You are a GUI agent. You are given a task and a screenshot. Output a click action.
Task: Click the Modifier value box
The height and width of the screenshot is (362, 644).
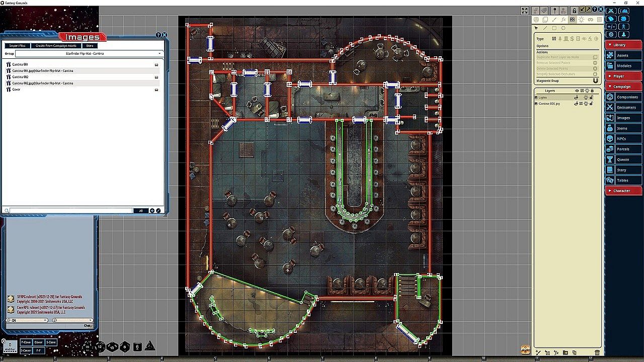coord(10,345)
